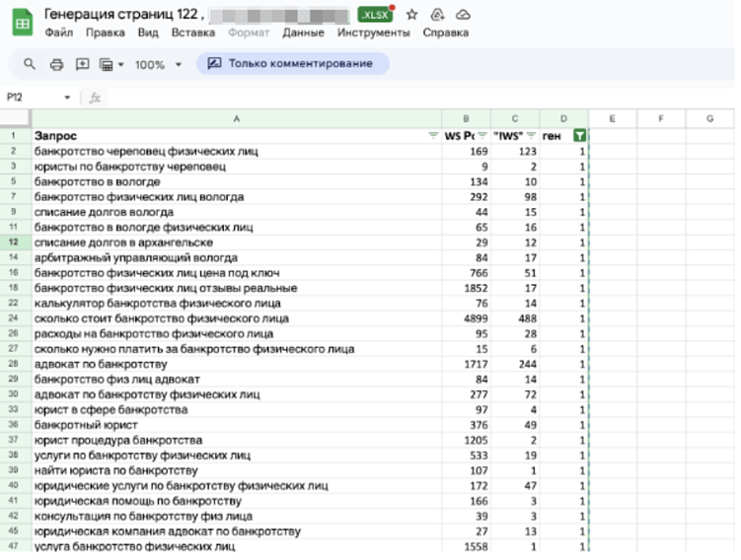
Task: Star the document with the star icon
Action: [x=412, y=15]
